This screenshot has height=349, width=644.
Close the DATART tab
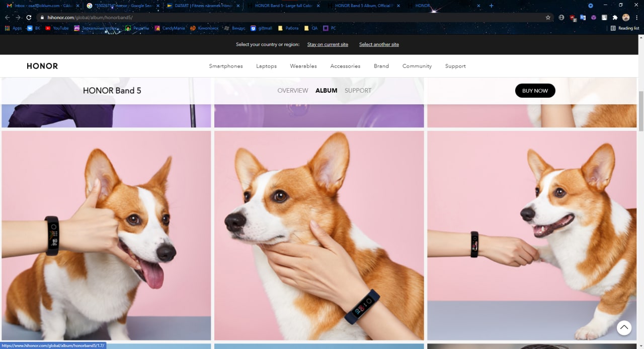pos(238,6)
